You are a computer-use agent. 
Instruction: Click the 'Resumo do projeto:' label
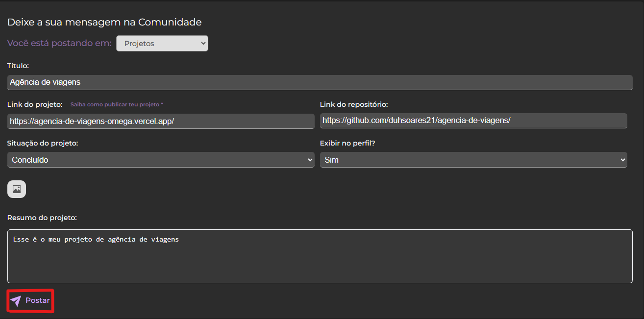(42, 217)
